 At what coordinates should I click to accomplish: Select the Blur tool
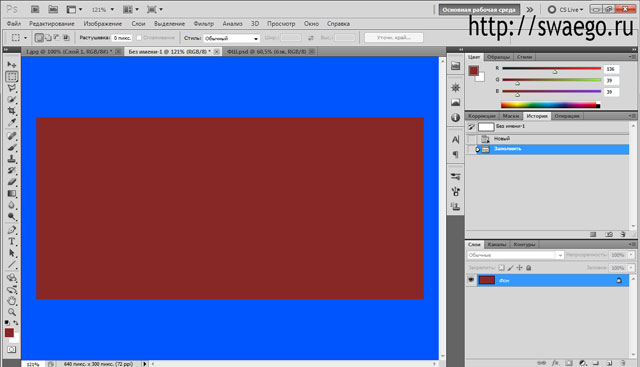(11, 205)
